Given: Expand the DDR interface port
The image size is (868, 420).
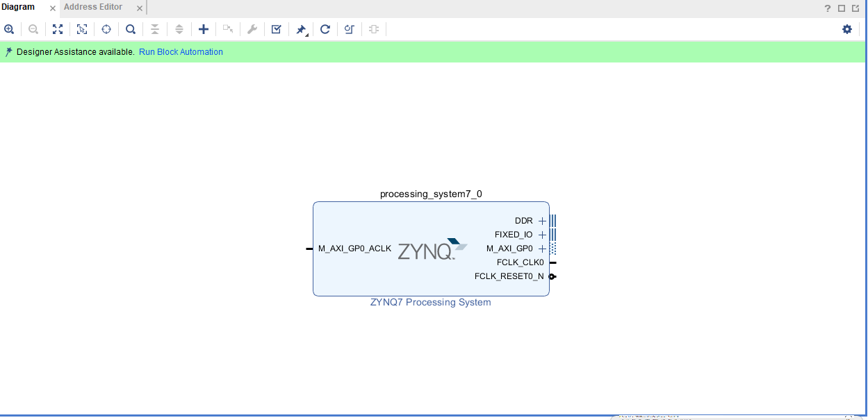Looking at the screenshot, I should tap(543, 221).
